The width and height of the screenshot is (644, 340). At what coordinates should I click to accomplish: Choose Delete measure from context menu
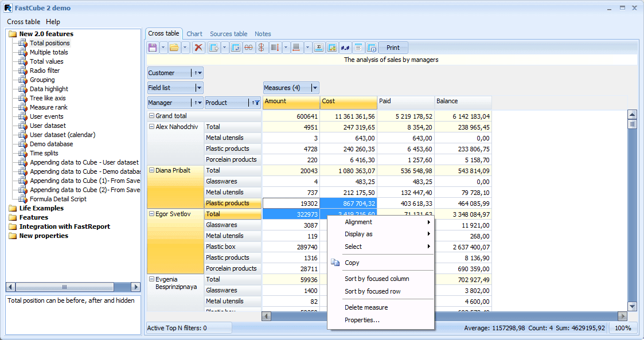381,307
